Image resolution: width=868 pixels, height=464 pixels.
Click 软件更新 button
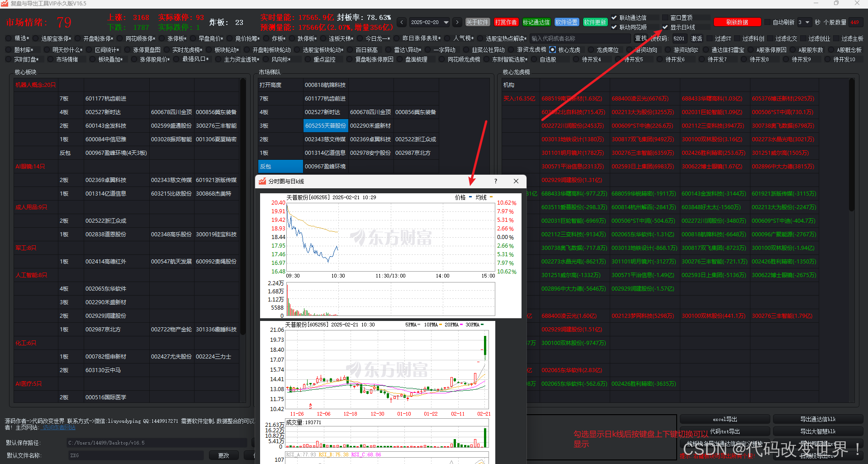pyautogui.click(x=595, y=22)
